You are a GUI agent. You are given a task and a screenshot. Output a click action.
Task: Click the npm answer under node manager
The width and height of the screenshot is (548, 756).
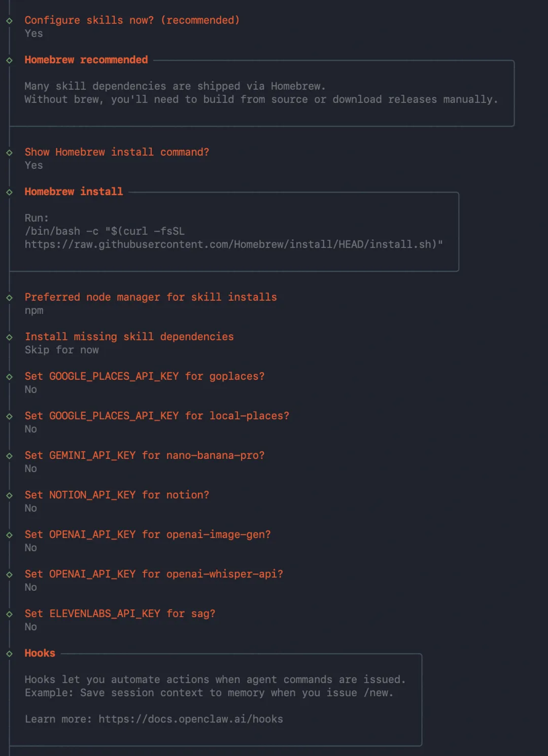pyautogui.click(x=34, y=310)
